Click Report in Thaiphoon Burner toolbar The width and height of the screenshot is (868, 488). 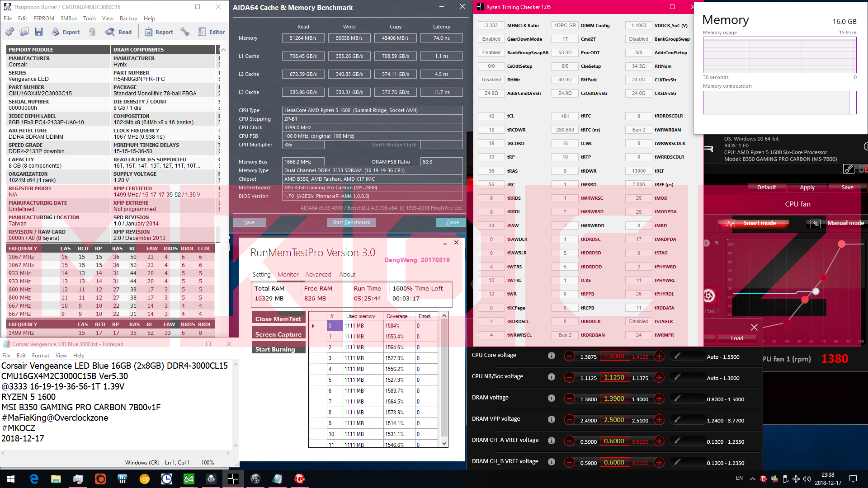(x=159, y=32)
